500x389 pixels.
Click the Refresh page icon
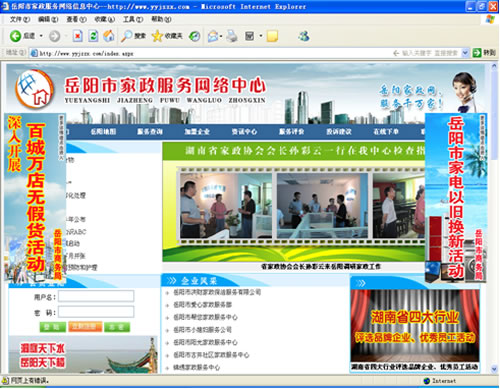tap(93, 36)
